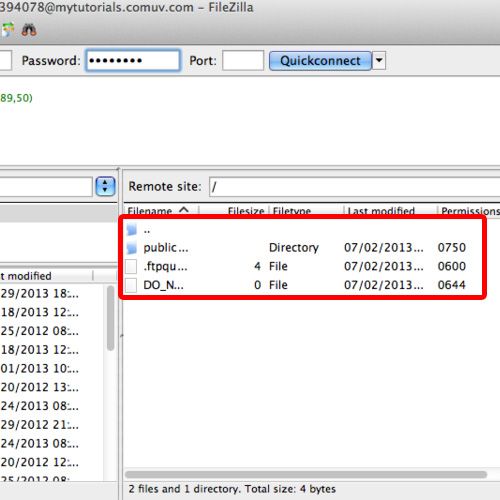Open the parent directory folder icon
Viewport: 500px width, 500px height.
click(132, 229)
